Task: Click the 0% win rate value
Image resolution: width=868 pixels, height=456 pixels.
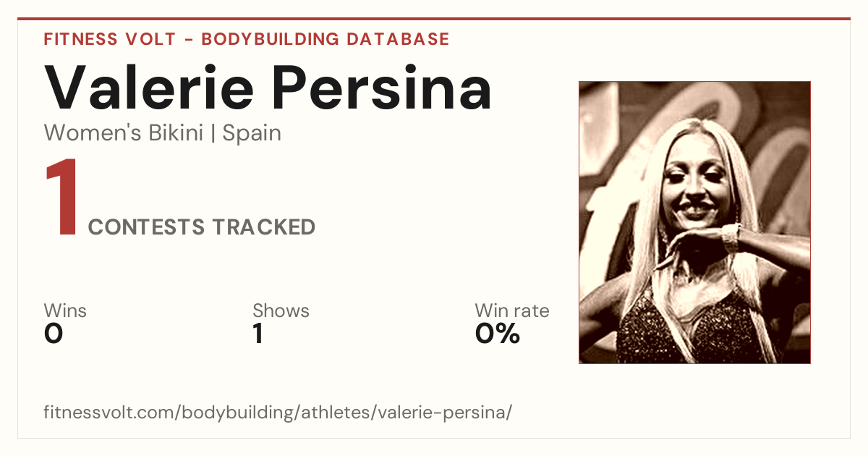Action: [x=498, y=334]
